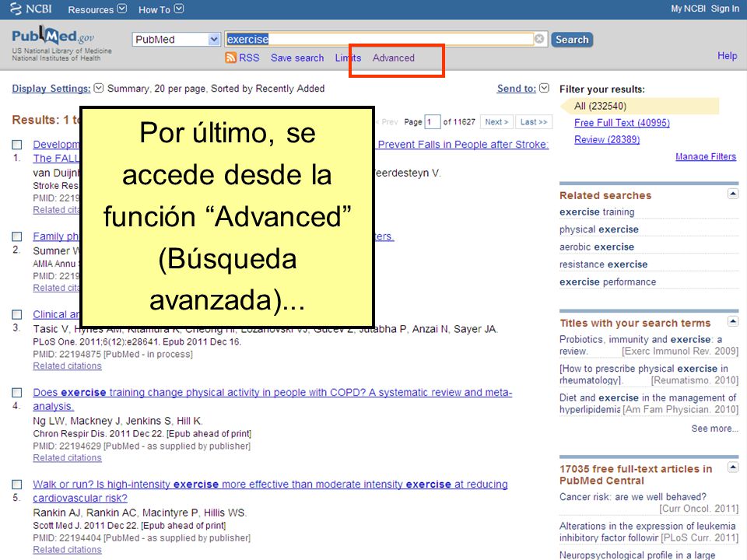
Task: Open Save search link
Action: point(297,58)
